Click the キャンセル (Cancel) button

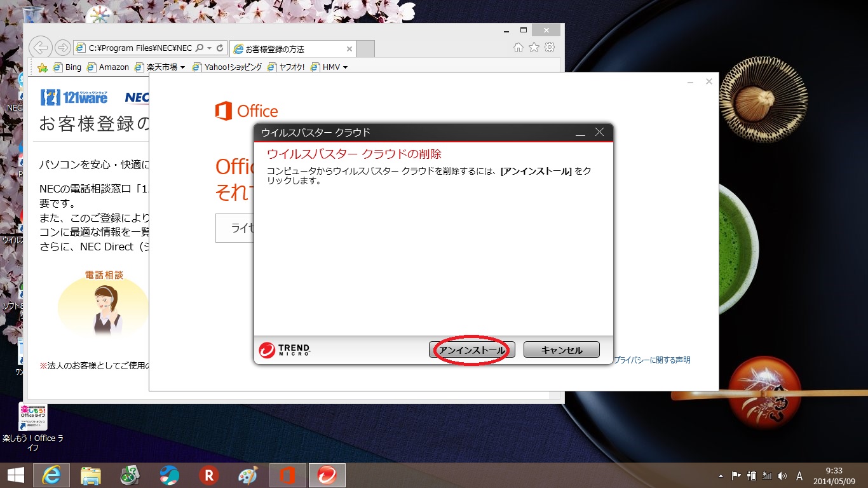[562, 350]
